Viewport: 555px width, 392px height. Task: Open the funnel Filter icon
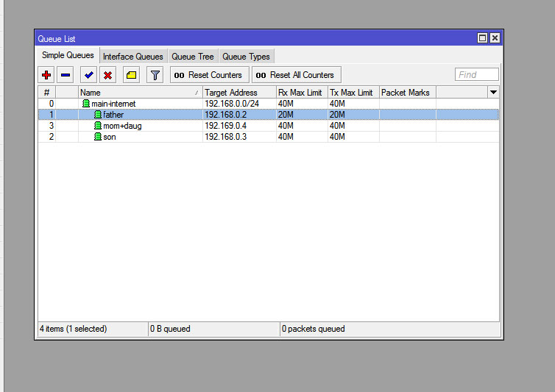tap(155, 75)
